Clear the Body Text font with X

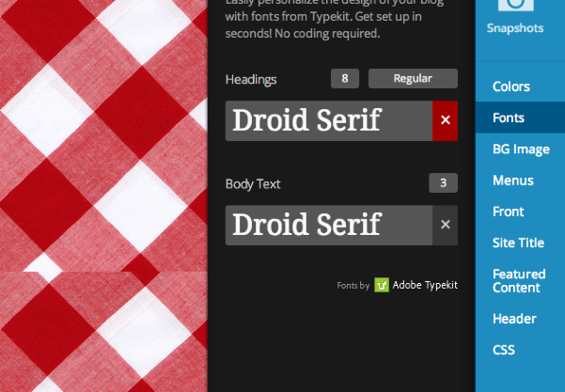(445, 225)
